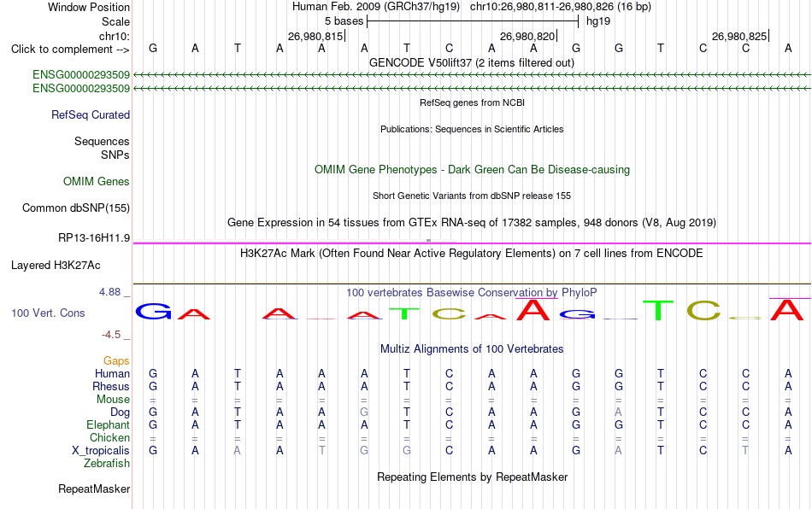Click the RP13-16H11.9 GTEx item label
This screenshot has height=509, width=812.
(94, 238)
